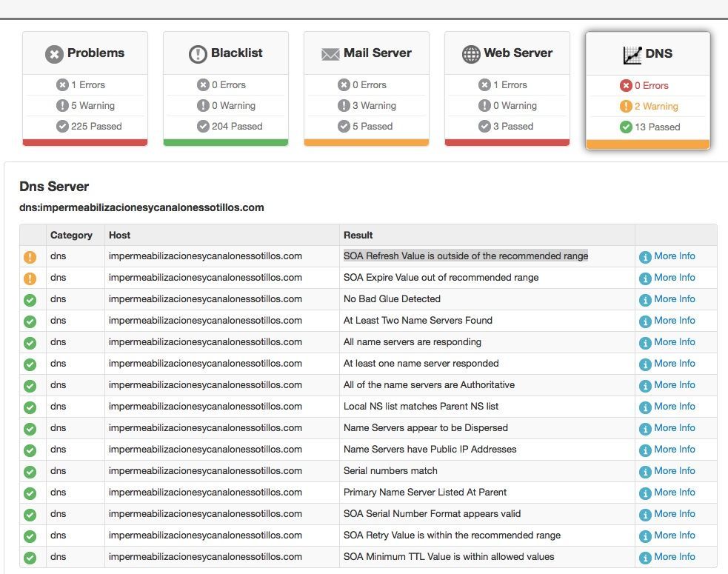Click green check icon for No Bad Glue row
The image size is (728, 574).
30,300
